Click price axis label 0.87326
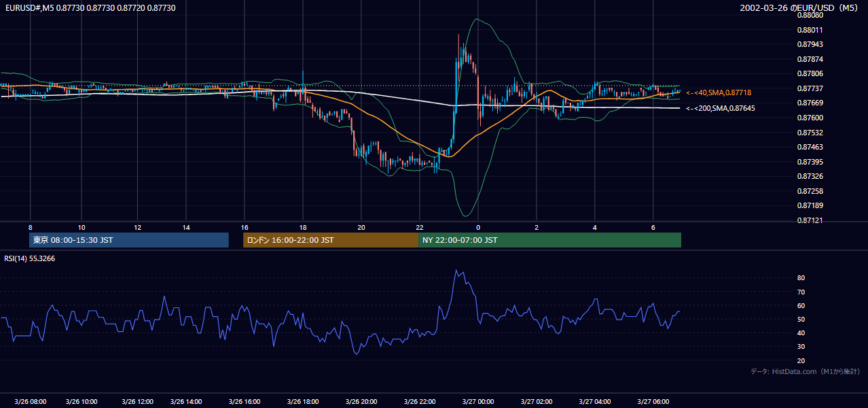Viewport: 868px width, 408px height. pyautogui.click(x=810, y=176)
